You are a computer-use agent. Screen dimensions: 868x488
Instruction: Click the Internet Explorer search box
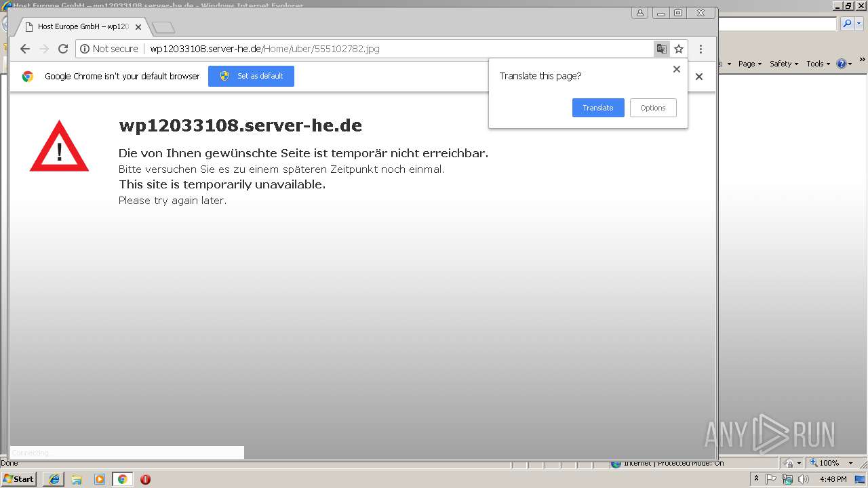click(x=777, y=24)
